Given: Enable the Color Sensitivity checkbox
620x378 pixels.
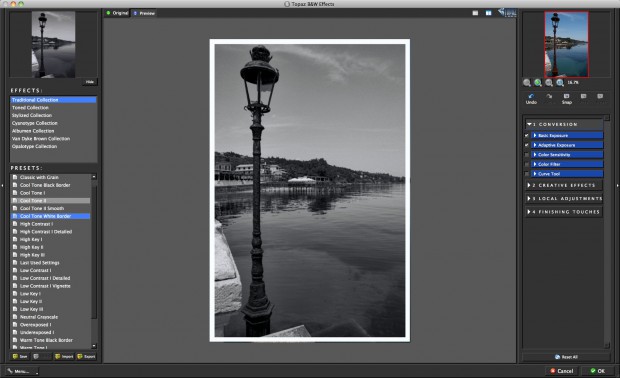Looking at the screenshot, I should pos(527,155).
